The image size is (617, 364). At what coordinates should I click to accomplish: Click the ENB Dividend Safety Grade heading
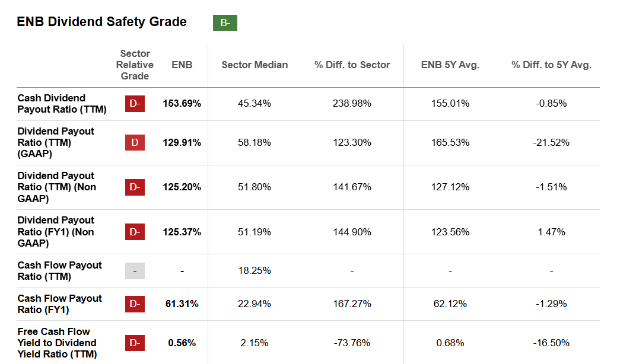[x=101, y=22]
